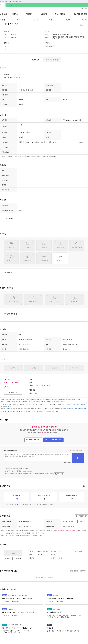Click the question text input area
This screenshot has height=644, width=88.
click(37, 457)
